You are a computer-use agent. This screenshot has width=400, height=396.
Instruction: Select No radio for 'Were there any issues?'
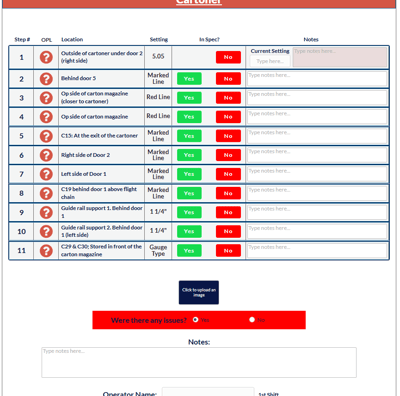(252, 320)
